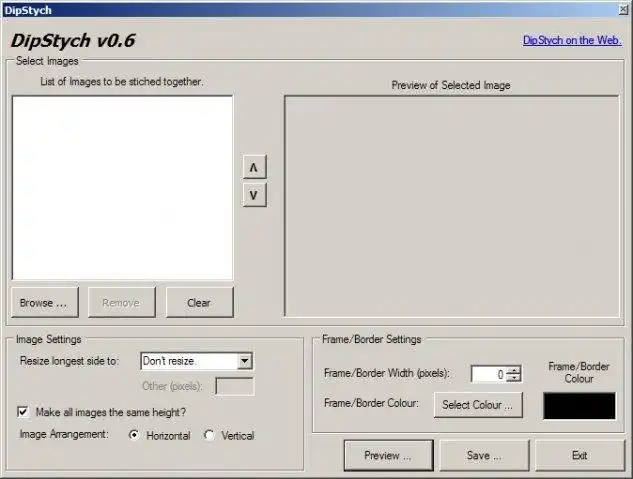
Task: Click the Save … button
Action: click(484, 455)
